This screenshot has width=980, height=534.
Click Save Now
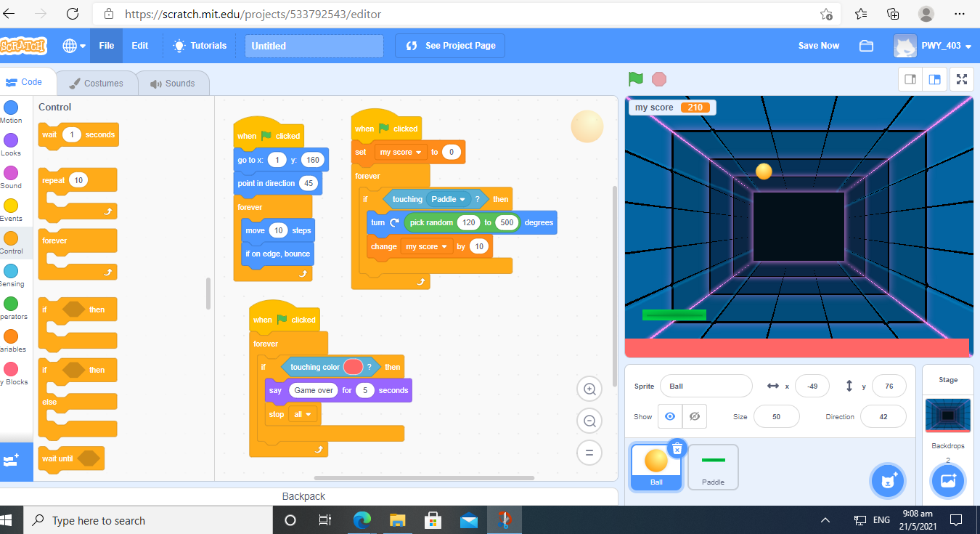pos(818,46)
